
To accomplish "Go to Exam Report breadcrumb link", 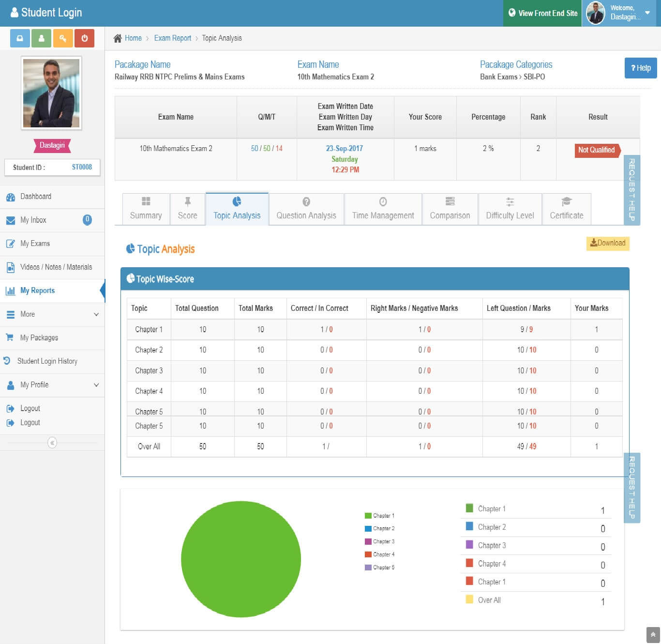I will pos(172,38).
